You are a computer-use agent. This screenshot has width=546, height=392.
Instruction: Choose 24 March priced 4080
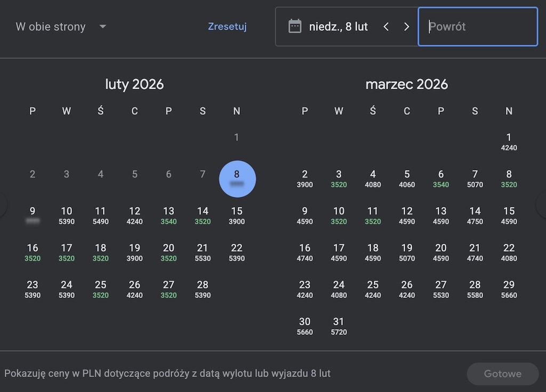tap(339, 290)
